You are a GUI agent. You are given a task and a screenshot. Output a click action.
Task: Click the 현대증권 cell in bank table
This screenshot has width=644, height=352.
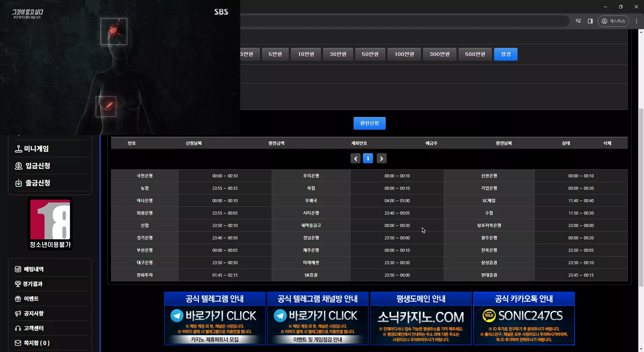(489, 275)
